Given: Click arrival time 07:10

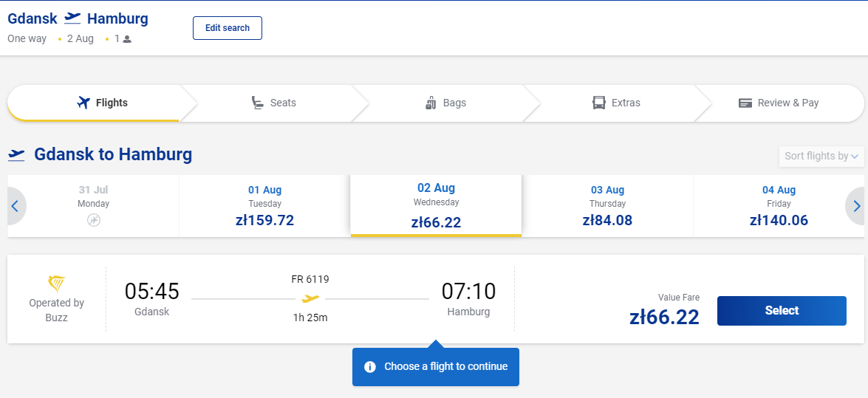Looking at the screenshot, I should 468,292.
